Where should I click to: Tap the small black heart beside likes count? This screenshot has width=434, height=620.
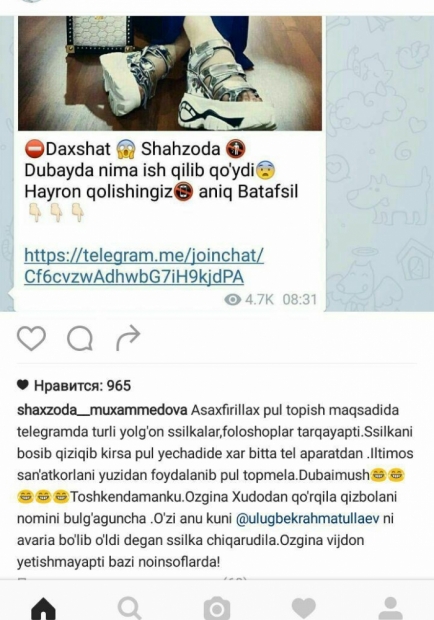coord(23,385)
